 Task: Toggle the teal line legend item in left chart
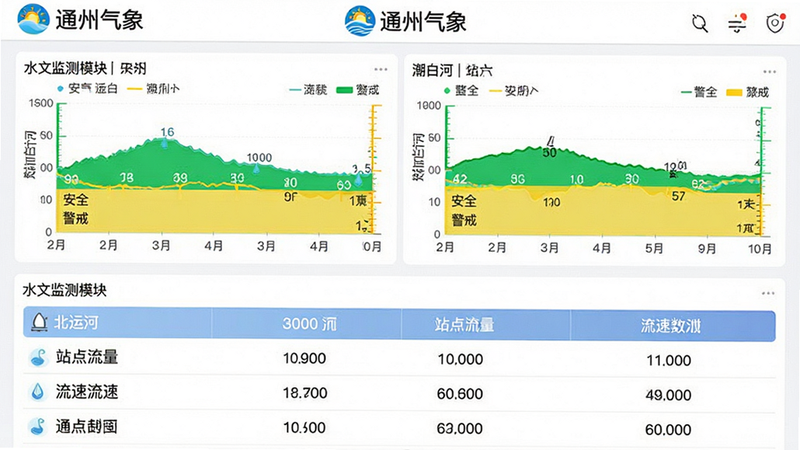pyautogui.click(x=308, y=90)
